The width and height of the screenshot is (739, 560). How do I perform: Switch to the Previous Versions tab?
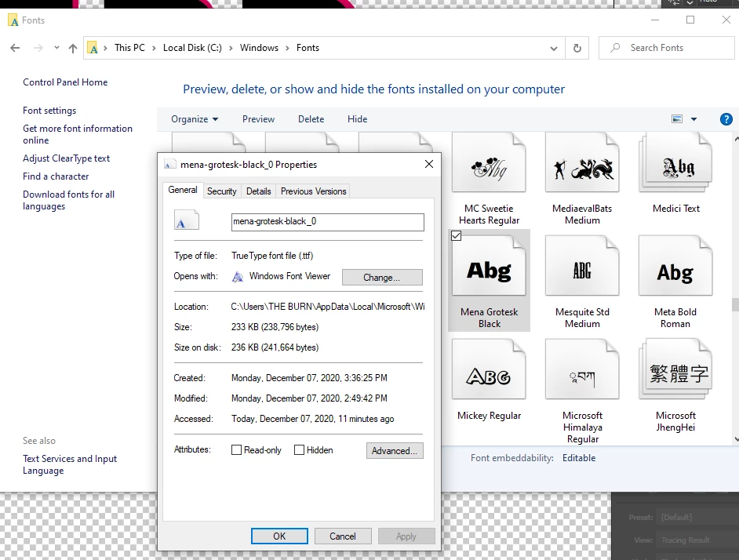click(314, 191)
